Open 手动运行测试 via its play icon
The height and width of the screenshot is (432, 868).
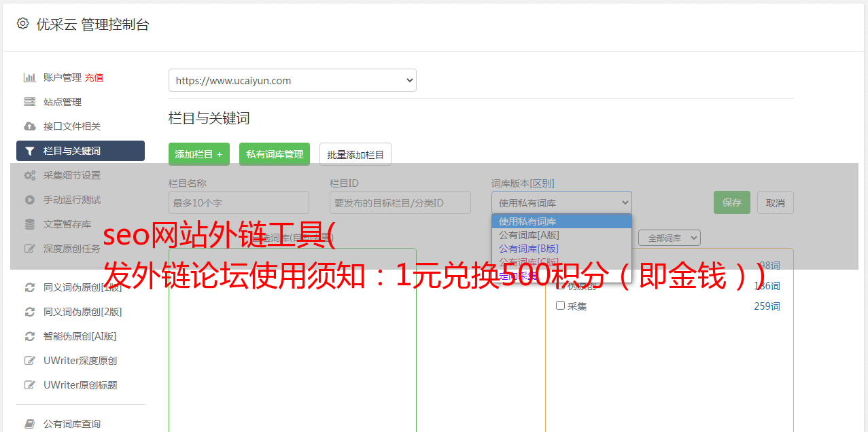coord(29,200)
